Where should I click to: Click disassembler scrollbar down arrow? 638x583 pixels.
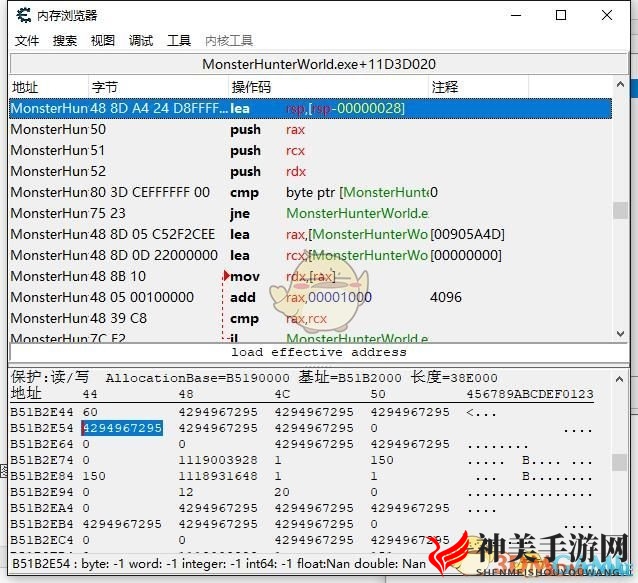(x=620, y=334)
